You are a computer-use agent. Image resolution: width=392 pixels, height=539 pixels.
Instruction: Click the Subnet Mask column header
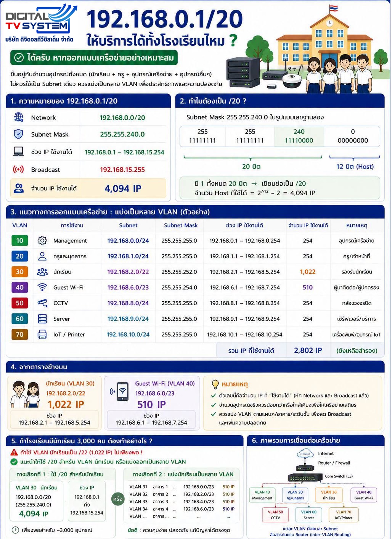click(x=181, y=225)
